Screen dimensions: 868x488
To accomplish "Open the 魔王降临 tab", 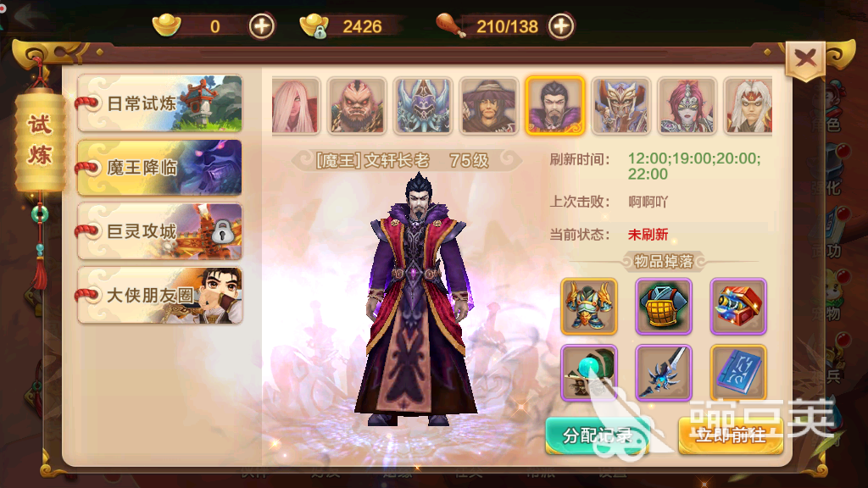I will 160,168.
